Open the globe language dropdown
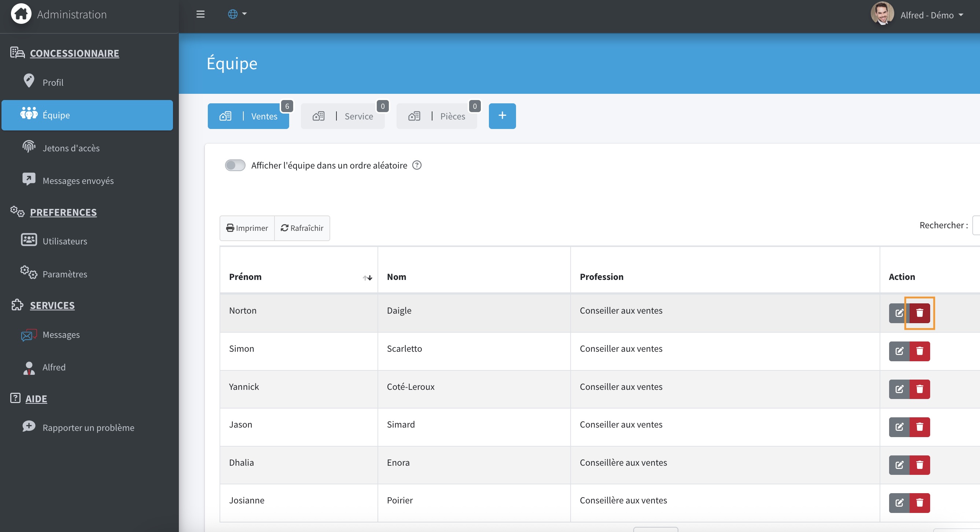The width and height of the screenshot is (980, 532). (x=237, y=14)
